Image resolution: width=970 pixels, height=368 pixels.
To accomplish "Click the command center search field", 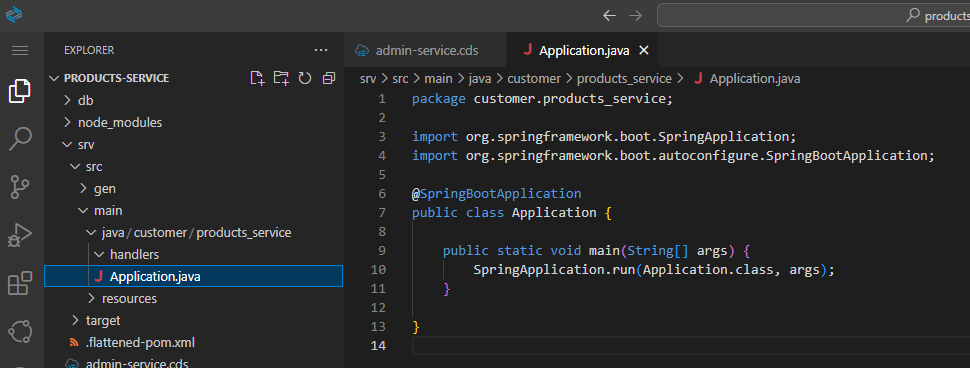I will click(x=813, y=15).
